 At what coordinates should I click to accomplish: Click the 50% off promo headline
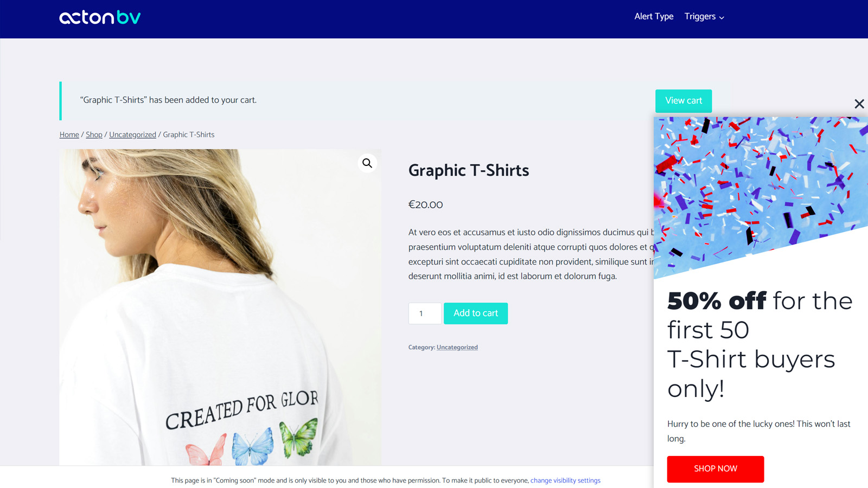click(x=759, y=345)
